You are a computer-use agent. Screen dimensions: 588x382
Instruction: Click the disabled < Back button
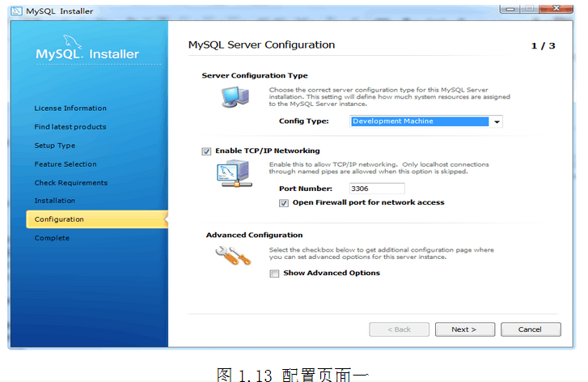click(x=399, y=329)
